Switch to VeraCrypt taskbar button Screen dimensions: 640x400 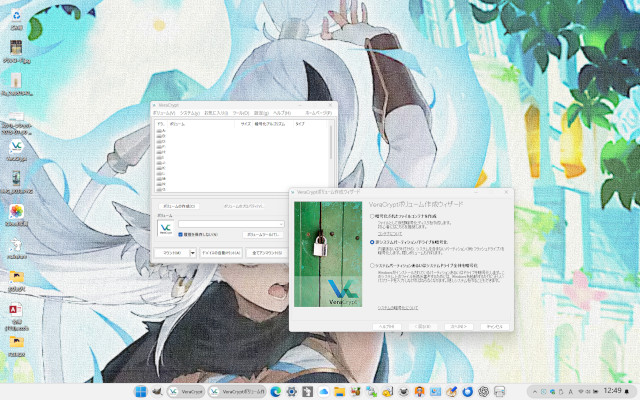click(186, 392)
